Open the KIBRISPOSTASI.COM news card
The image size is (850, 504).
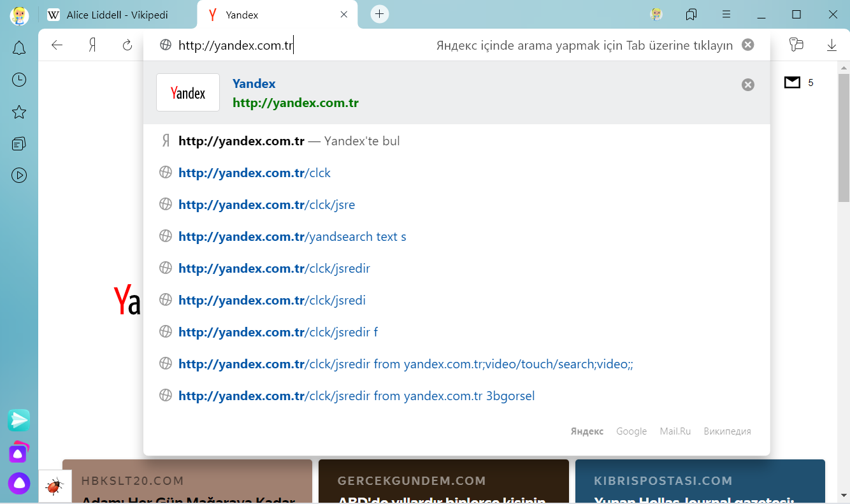click(700, 482)
